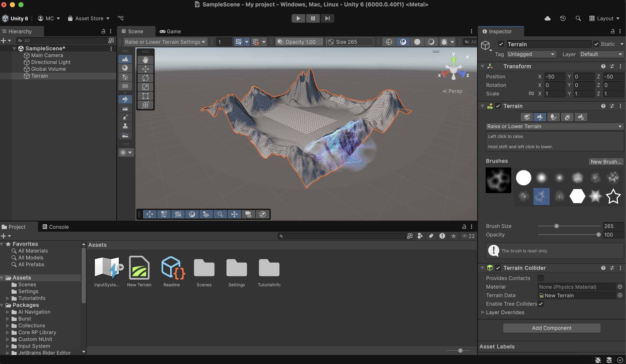
Task: Open Paint Trees tab in Terrain component
Action: (x=553, y=117)
